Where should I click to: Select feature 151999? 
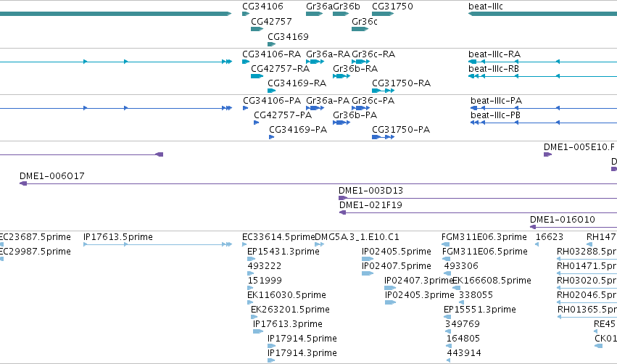pos(265,281)
